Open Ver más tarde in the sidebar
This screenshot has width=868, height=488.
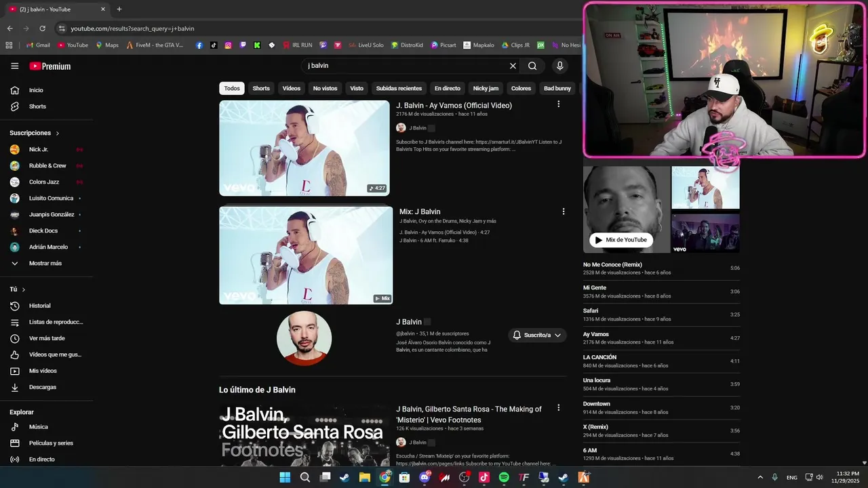[46, 338]
